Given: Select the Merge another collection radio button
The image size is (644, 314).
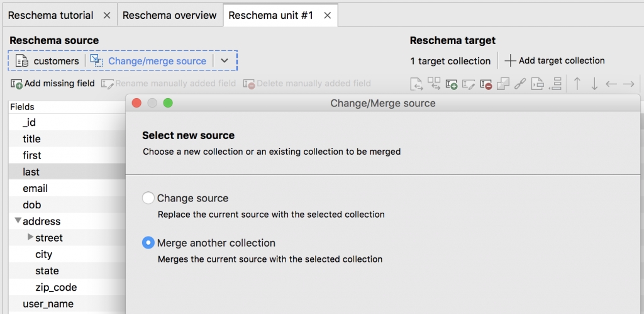Looking at the screenshot, I should [x=148, y=243].
